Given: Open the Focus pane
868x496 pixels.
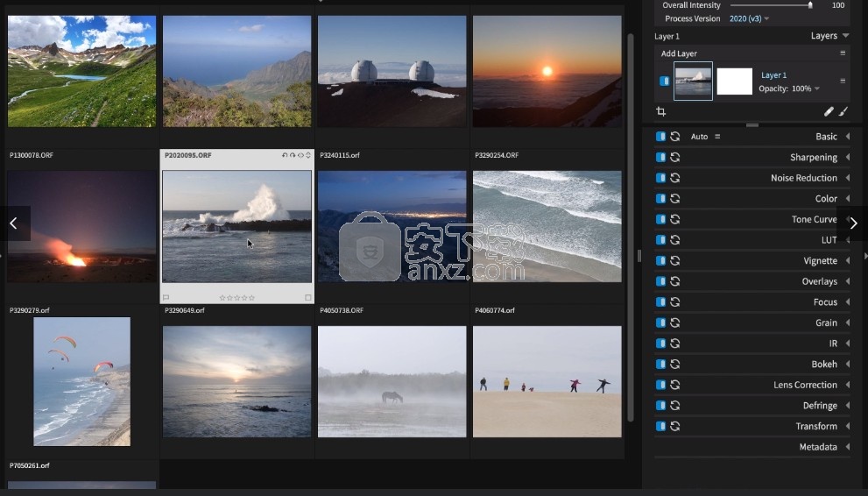Looking at the screenshot, I should pyautogui.click(x=825, y=301).
